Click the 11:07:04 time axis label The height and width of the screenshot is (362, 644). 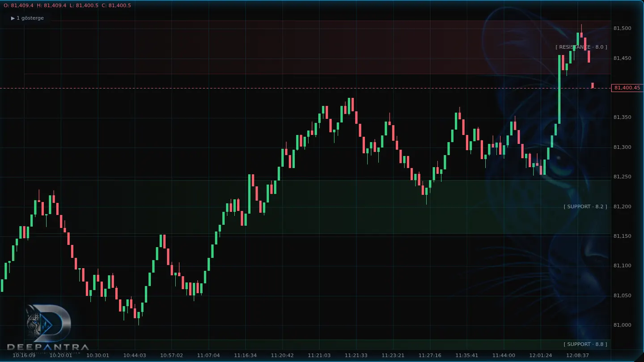click(x=208, y=356)
